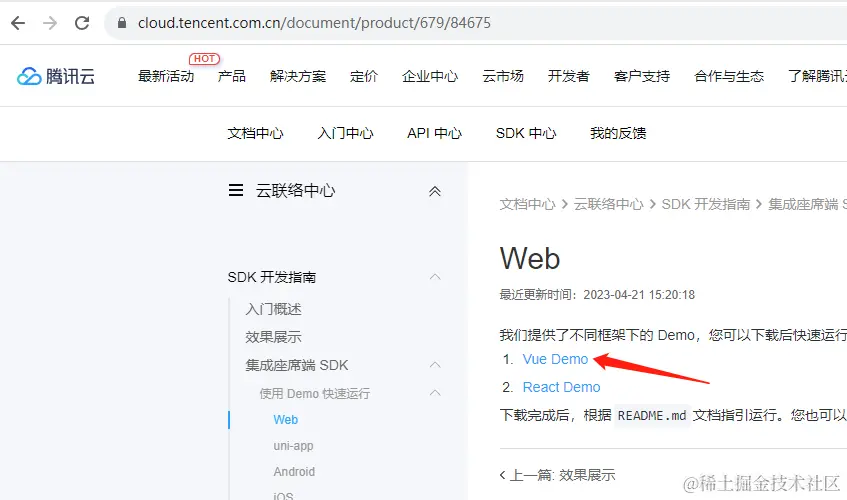Open the 客户支持 menu

(x=642, y=76)
